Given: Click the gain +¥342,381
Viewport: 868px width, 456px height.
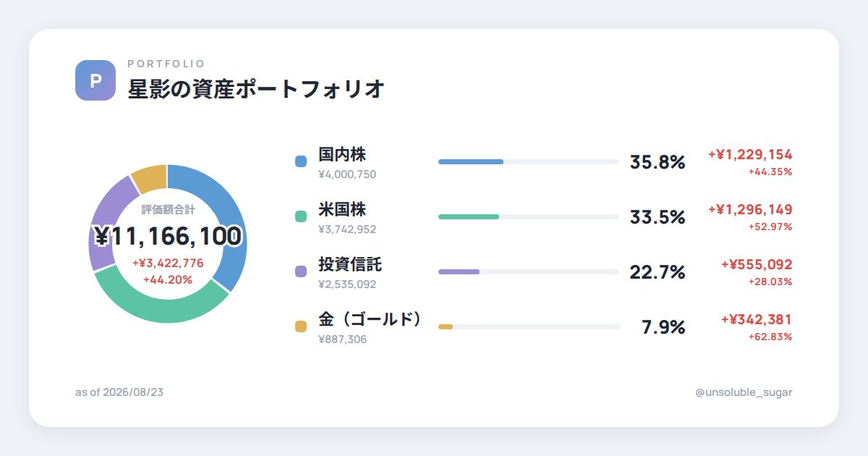Looking at the screenshot, I should click(757, 319).
